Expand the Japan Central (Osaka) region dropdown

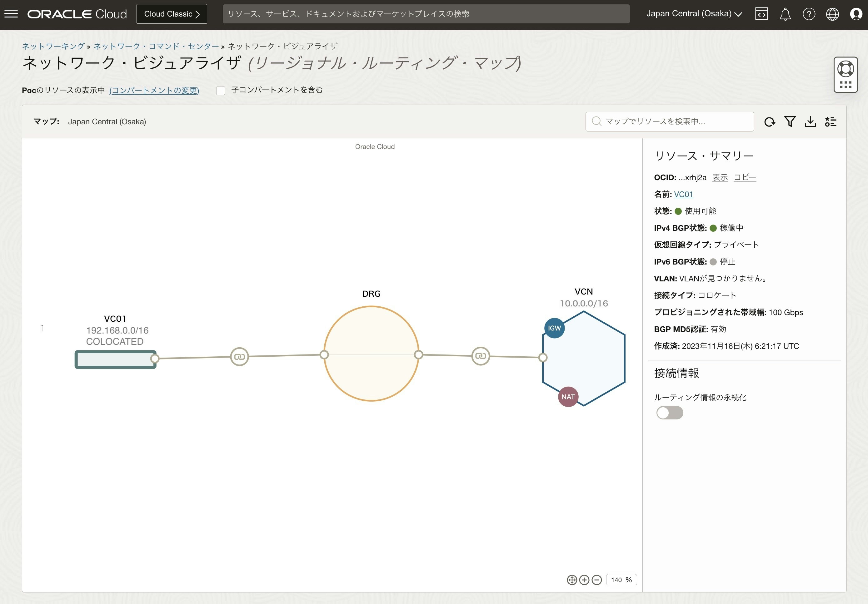(x=694, y=14)
